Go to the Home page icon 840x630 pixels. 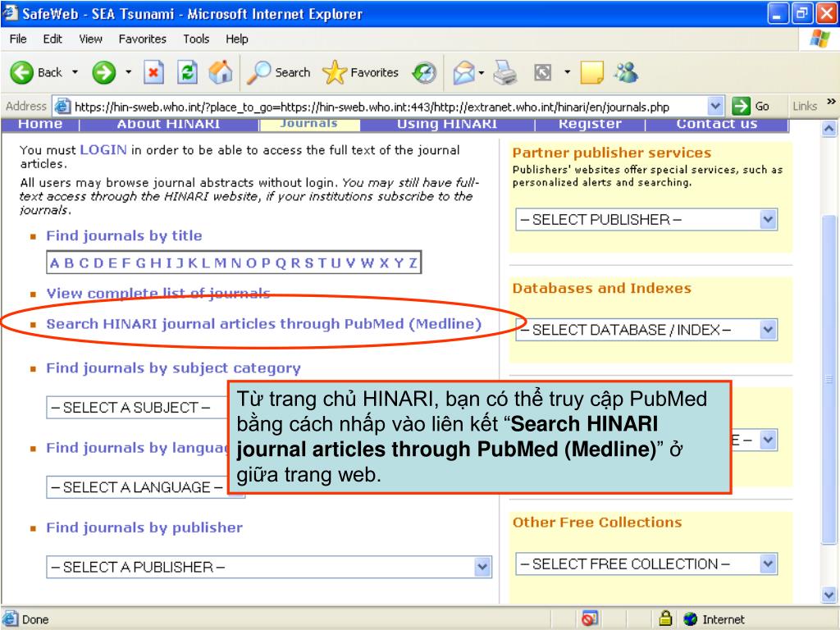[221, 72]
